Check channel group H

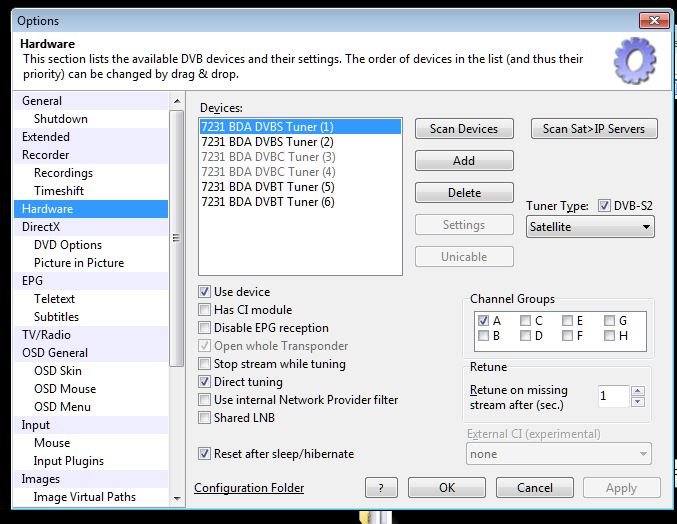point(609,336)
